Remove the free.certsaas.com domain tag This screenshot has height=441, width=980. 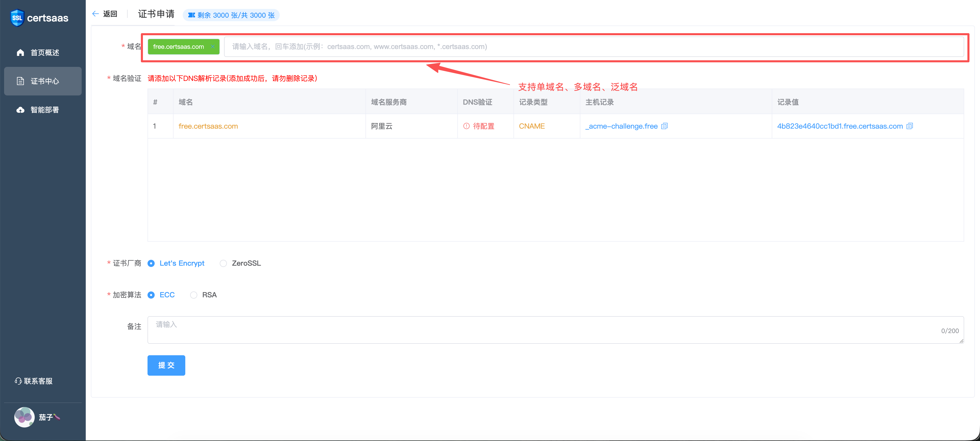click(x=213, y=47)
